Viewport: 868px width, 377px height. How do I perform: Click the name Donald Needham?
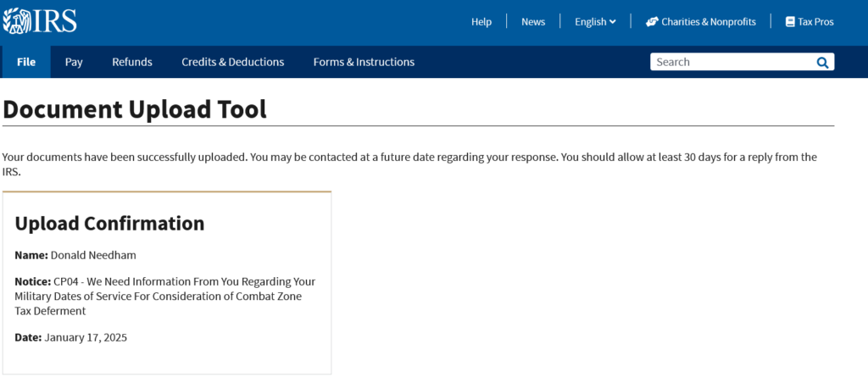(x=93, y=255)
